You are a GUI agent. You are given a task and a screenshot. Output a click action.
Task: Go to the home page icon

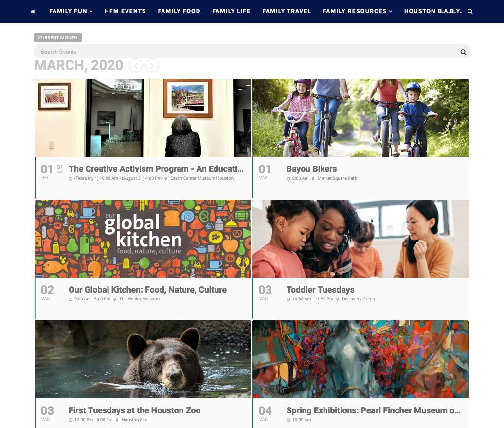[x=33, y=11]
